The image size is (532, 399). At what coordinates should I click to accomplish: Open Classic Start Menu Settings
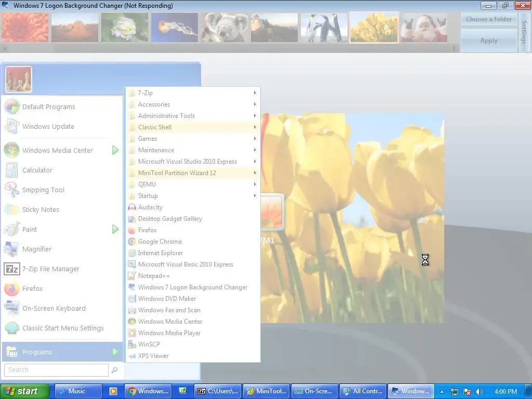pyautogui.click(x=62, y=328)
